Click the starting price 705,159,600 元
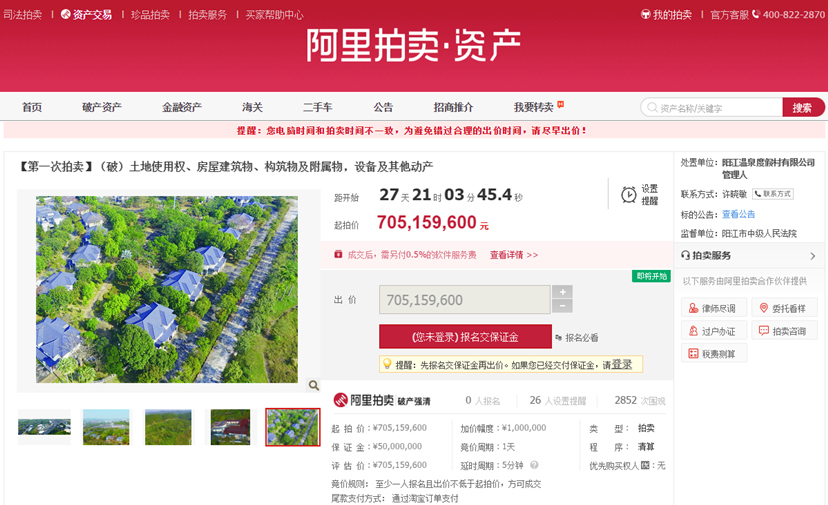Viewport: 828px width, 505px height. [432, 222]
